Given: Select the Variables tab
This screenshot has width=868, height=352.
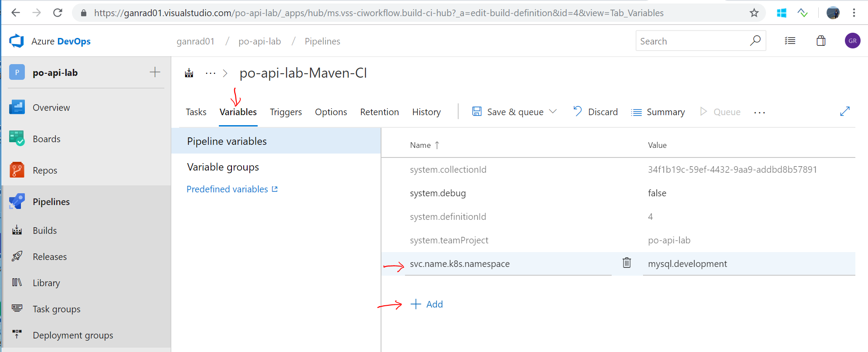Looking at the screenshot, I should pyautogui.click(x=238, y=112).
